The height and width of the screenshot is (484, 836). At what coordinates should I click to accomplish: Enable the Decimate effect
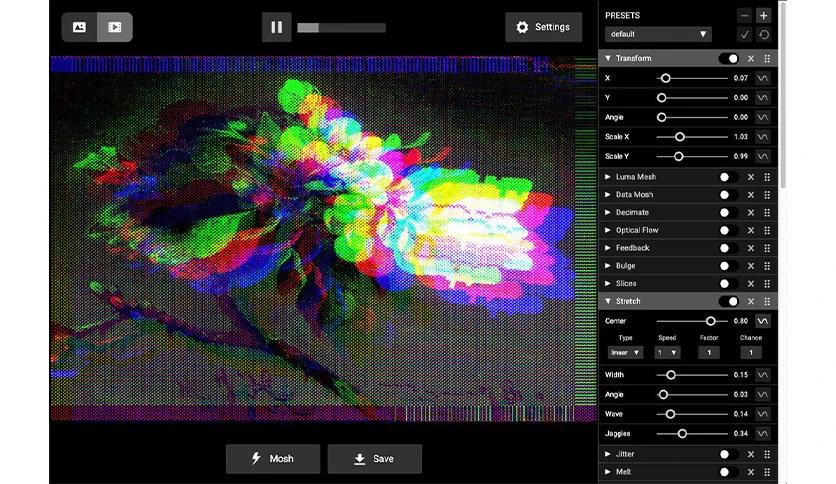pos(728,213)
